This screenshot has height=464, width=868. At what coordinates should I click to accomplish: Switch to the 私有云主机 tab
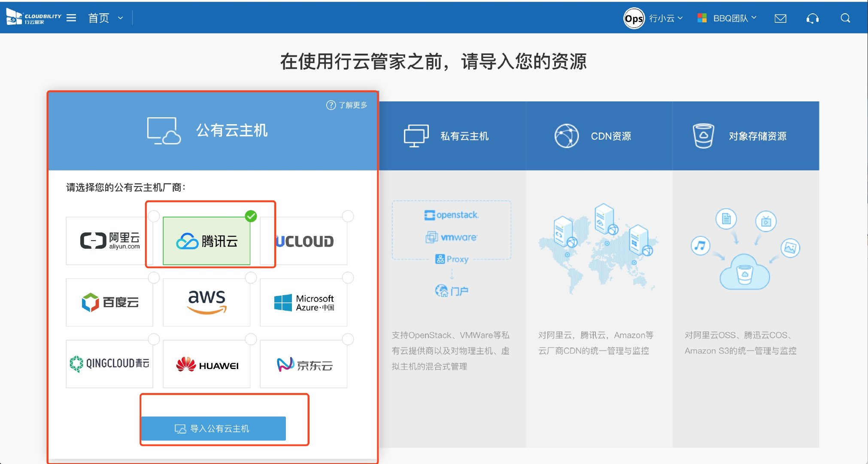452,136
